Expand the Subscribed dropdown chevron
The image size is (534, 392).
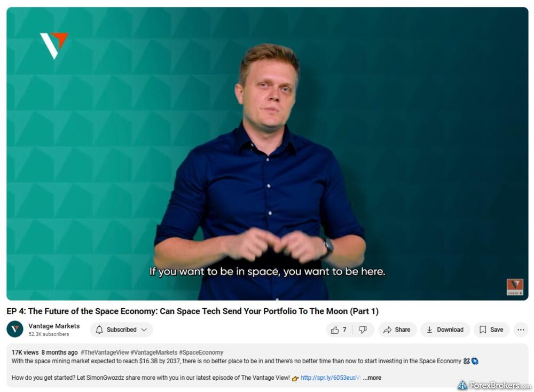coord(144,330)
